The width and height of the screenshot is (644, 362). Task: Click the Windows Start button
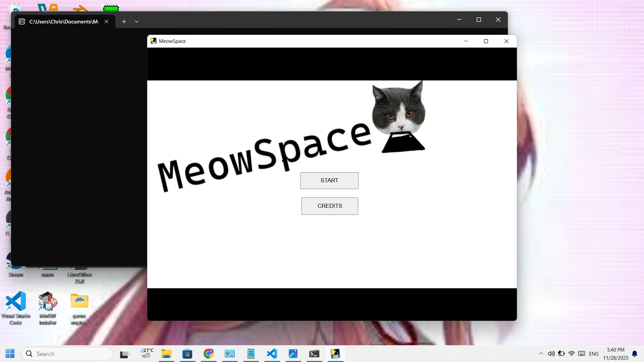coord(10,354)
